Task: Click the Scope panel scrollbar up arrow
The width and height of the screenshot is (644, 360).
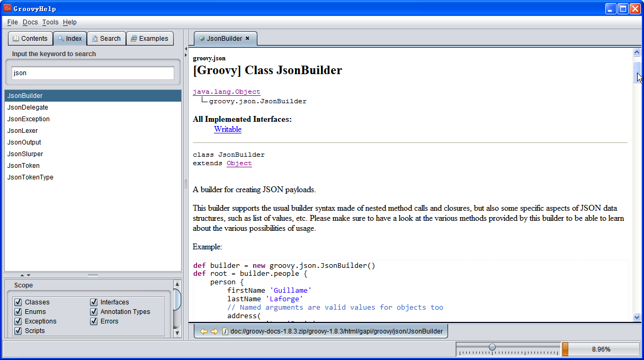Action: [177, 283]
